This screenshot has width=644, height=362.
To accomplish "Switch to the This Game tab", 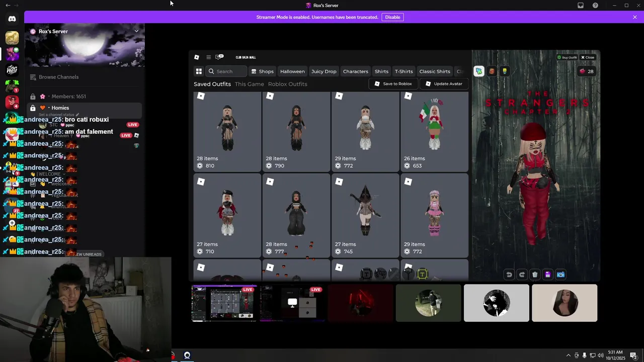I will coord(249,84).
